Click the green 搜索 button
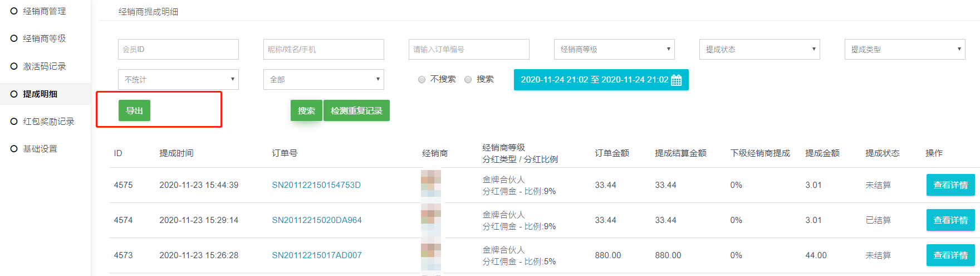This screenshot has height=276, width=980. pos(306,110)
